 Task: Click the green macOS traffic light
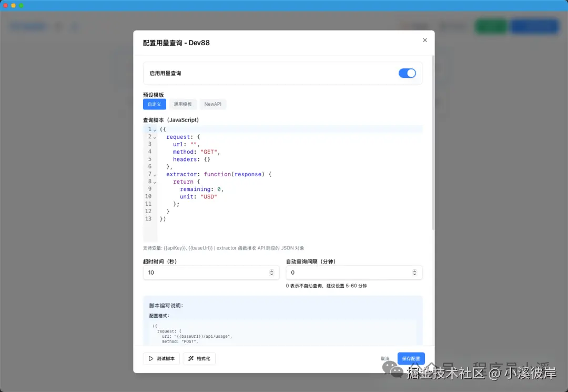coord(21,6)
